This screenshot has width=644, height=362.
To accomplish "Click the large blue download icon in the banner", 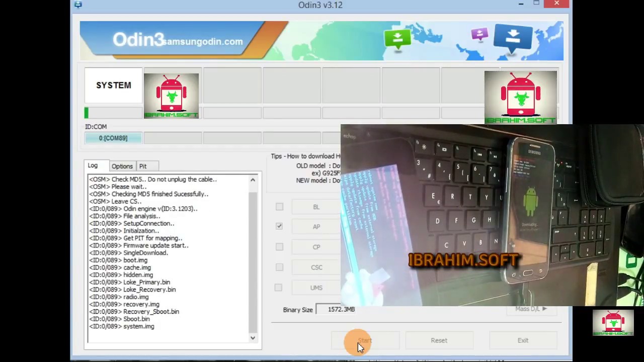I will click(x=513, y=39).
